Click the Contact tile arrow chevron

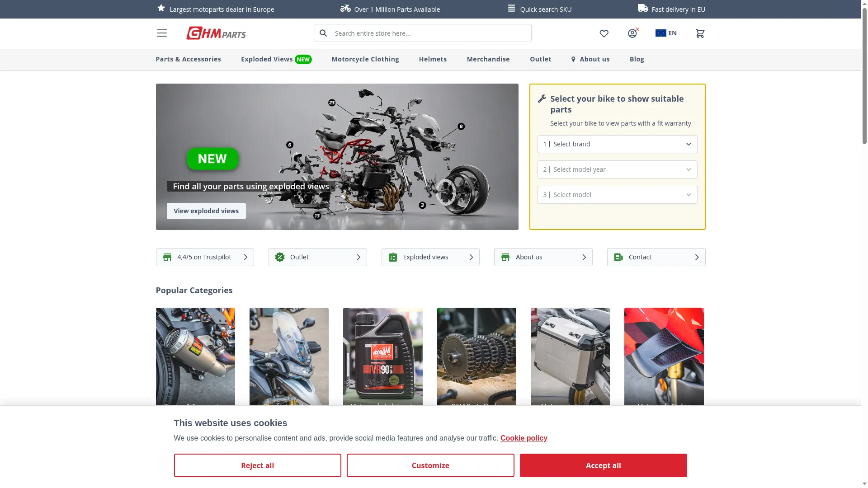coord(697,257)
